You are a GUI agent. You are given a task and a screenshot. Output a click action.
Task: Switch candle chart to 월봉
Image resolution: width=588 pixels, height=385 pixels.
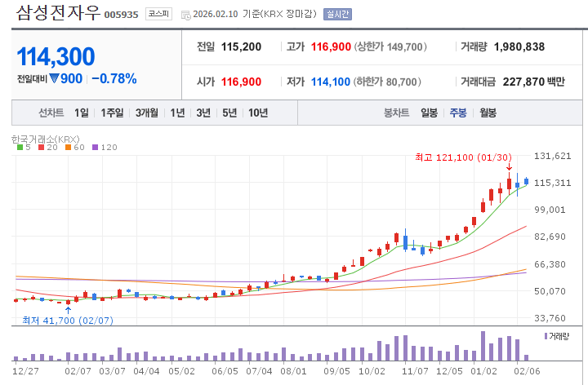point(488,113)
